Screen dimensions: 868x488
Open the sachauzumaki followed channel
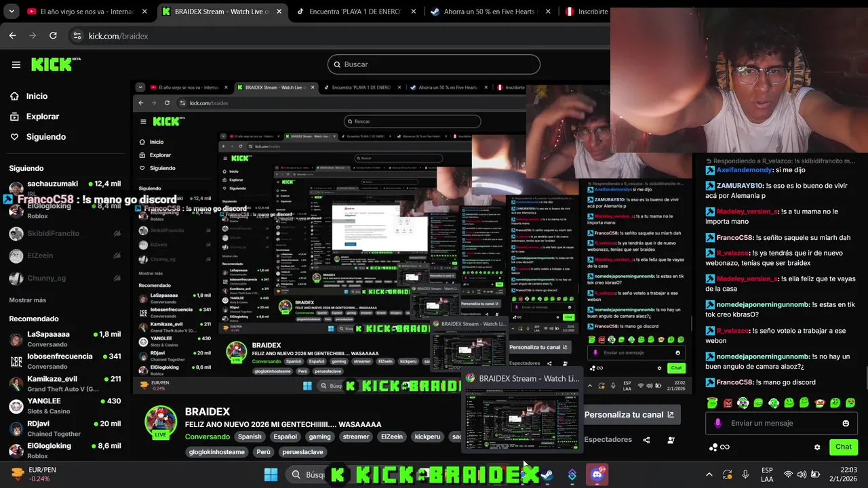click(64, 188)
